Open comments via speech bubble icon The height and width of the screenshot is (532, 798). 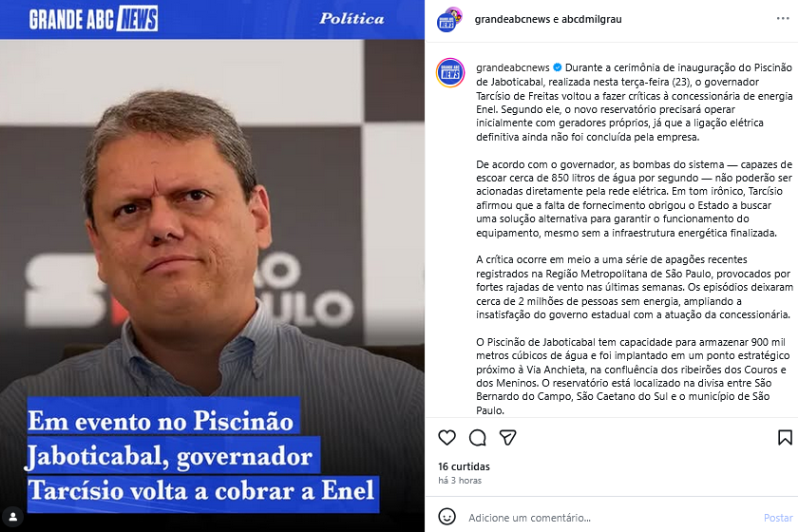[x=477, y=437]
